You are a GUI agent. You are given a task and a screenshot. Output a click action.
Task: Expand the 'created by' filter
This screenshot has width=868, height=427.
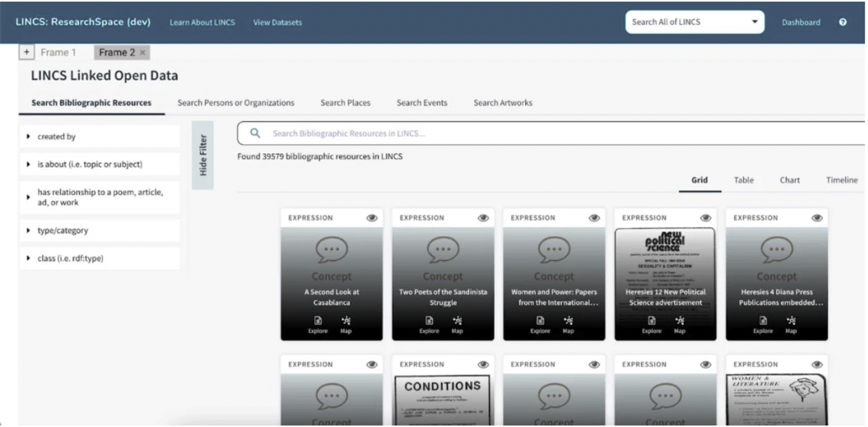(x=28, y=137)
